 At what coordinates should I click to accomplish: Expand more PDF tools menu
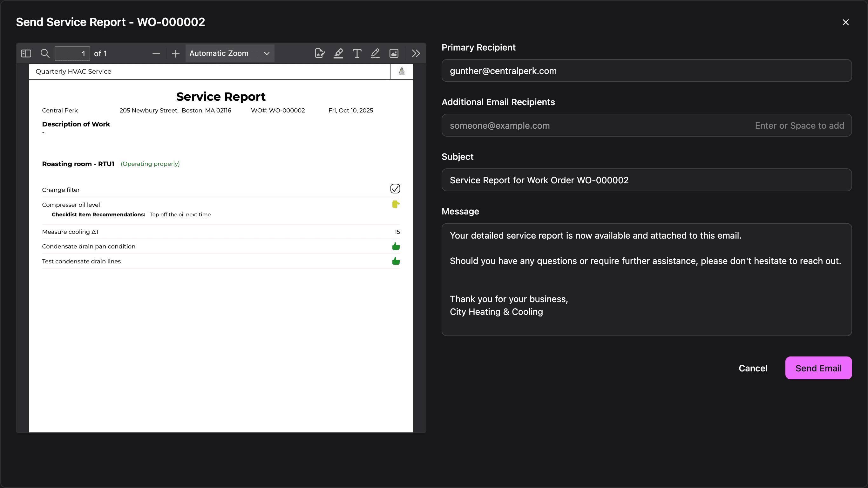[x=416, y=54]
